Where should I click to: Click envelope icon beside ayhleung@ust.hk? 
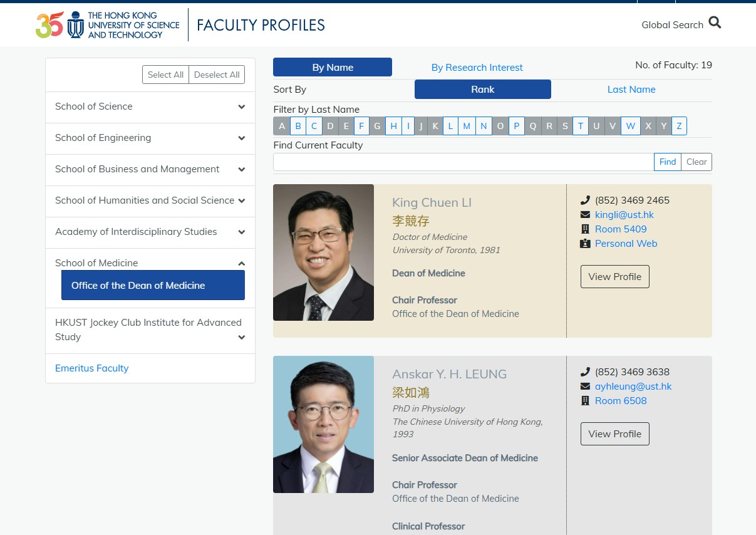[x=585, y=387]
